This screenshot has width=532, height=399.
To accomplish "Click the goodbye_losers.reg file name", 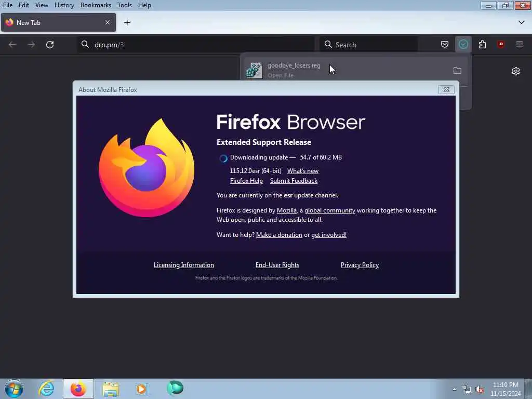I will [x=294, y=65].
